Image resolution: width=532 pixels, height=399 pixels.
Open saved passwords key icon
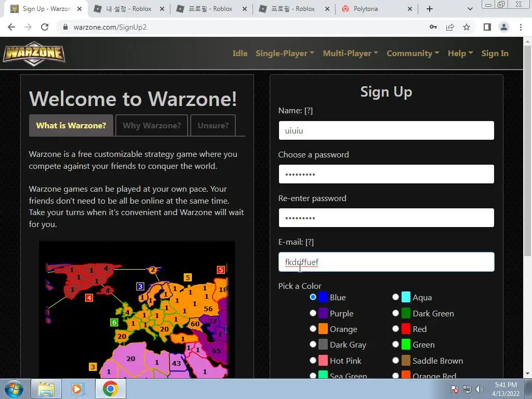click(x=433, y=27)
